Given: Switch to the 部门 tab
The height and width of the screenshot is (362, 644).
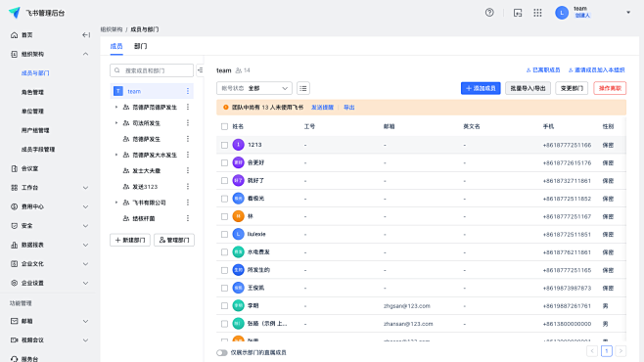Looking at the screenshot, I should pos(141,46).
